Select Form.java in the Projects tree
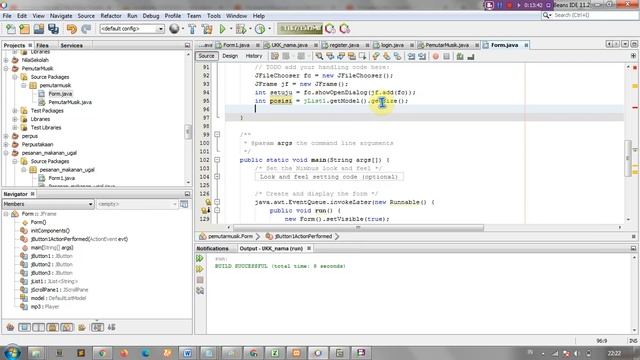This screenshot has width=640, height=360. click(x=60, y=94)
